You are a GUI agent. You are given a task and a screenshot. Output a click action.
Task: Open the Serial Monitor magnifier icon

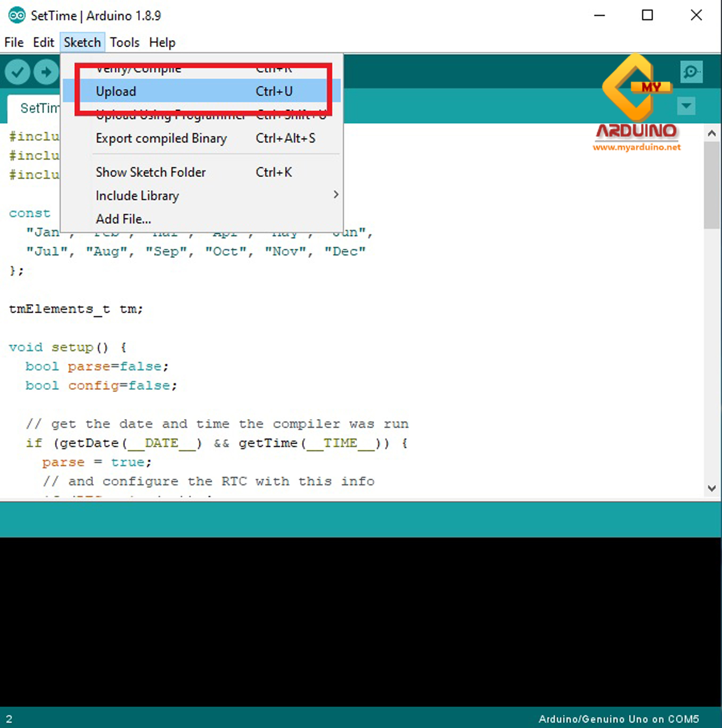click(691, 71)
